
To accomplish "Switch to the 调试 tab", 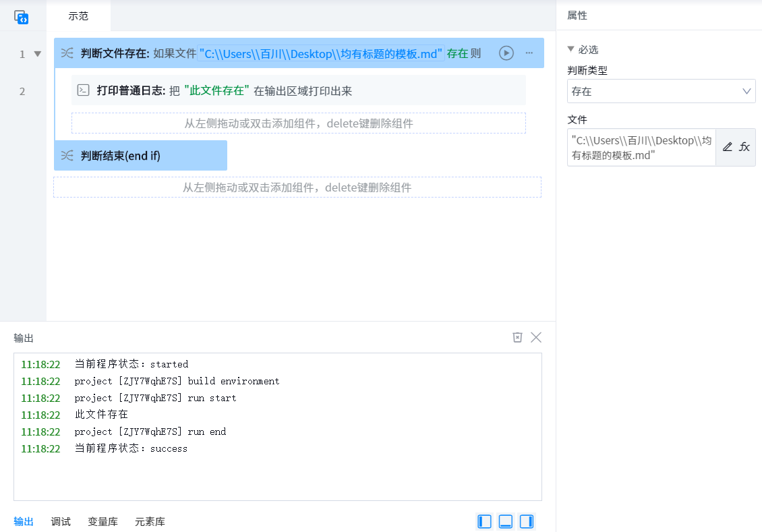I will click(61, 521).
